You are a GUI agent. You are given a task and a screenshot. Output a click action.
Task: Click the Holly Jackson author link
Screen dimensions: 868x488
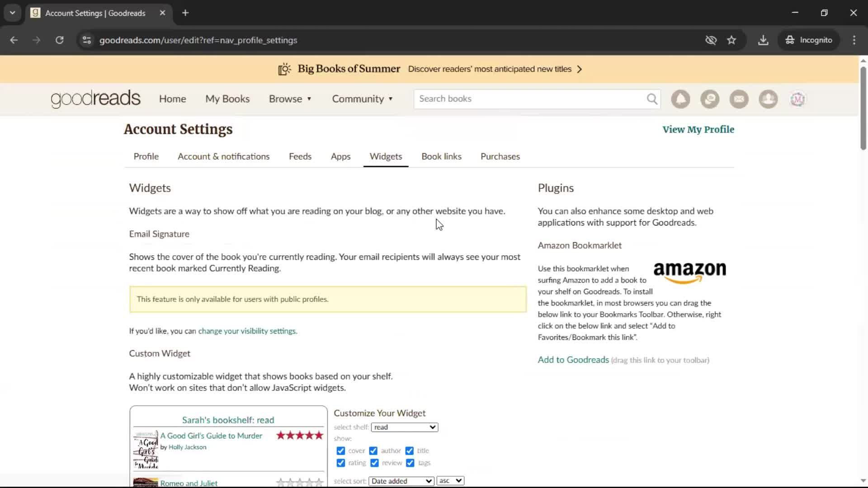click(187, 447)
